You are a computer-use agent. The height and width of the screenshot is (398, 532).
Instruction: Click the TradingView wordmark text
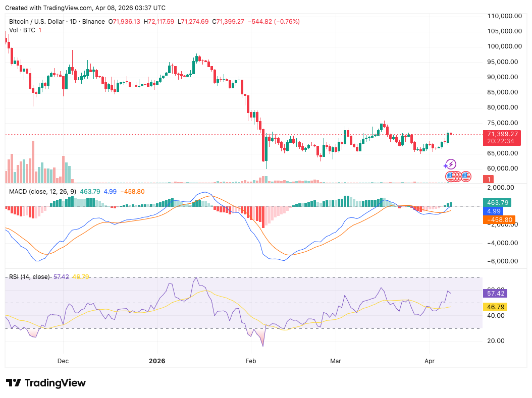click(55, 383)
